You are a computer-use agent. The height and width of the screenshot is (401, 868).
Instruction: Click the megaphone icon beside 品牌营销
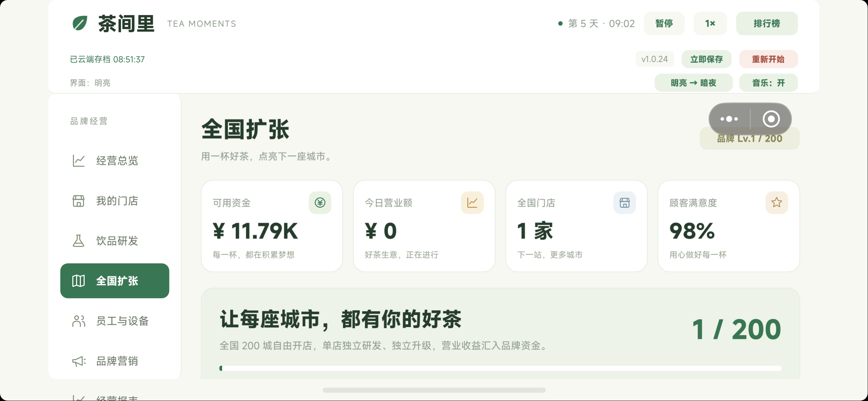pos(79,361)
